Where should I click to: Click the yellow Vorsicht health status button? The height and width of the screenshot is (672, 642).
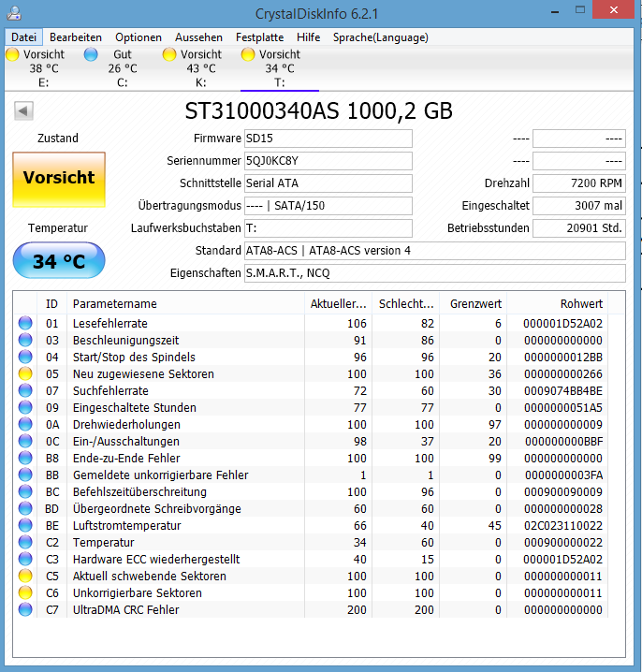(59, 180)
